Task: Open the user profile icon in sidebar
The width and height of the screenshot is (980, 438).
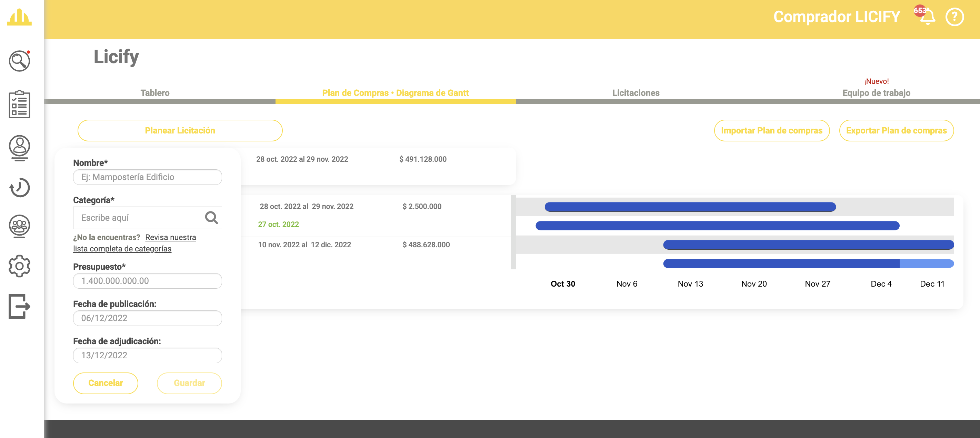Action: point(19,147)
